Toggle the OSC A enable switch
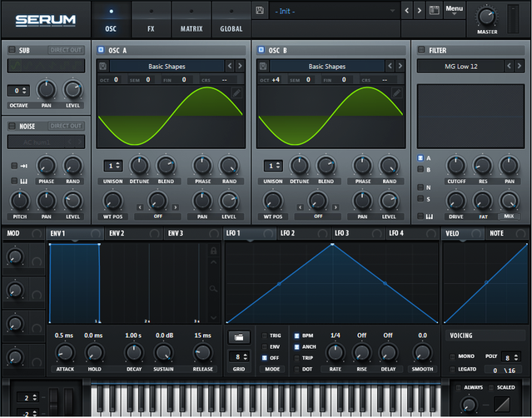The image size is (532, 418). pyautogui.click(x=102, y=50)
